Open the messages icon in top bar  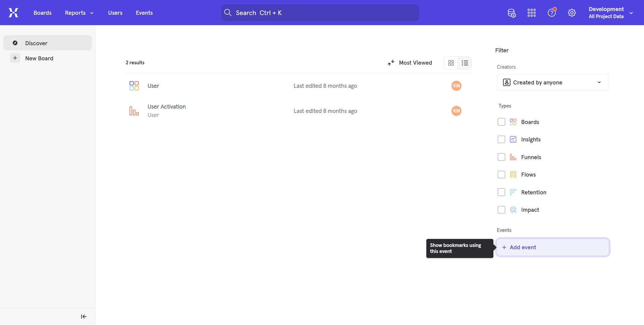(x=512, y=13)
